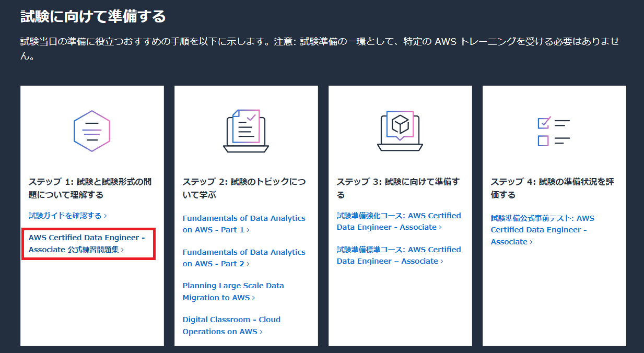644x353 pixels.
Task: Open the 試験ガイドを確認する link
Action: click(x=65, y=216)
